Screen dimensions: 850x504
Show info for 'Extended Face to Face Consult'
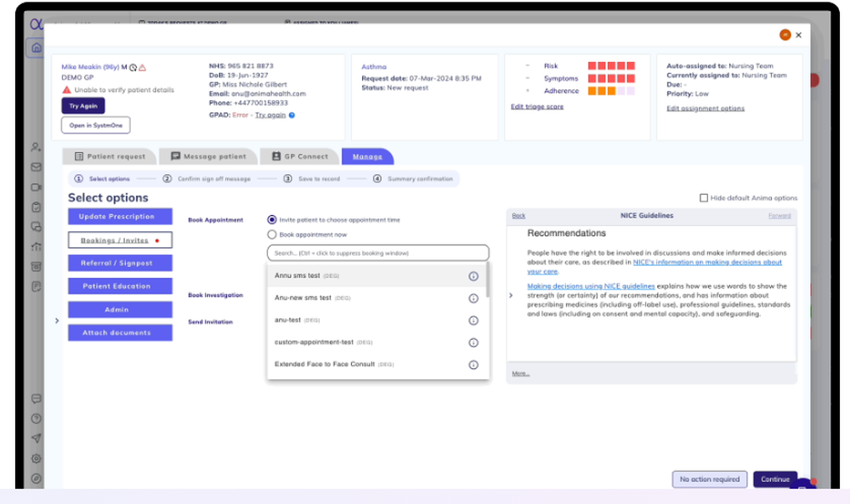473,365
